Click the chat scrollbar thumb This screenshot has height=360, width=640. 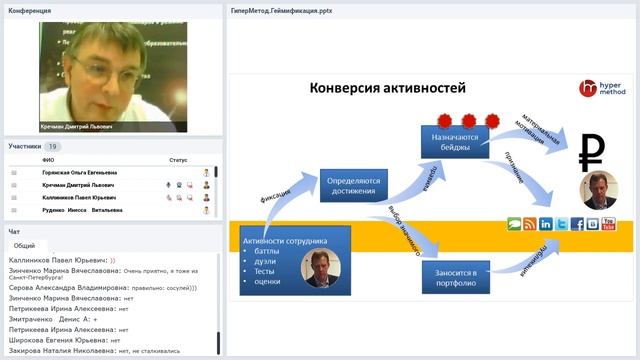click(x=218, y=343)
